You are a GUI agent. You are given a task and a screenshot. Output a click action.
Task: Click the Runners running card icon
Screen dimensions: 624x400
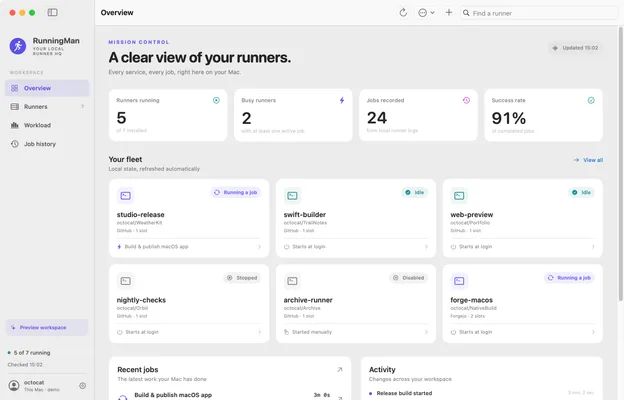216,100
